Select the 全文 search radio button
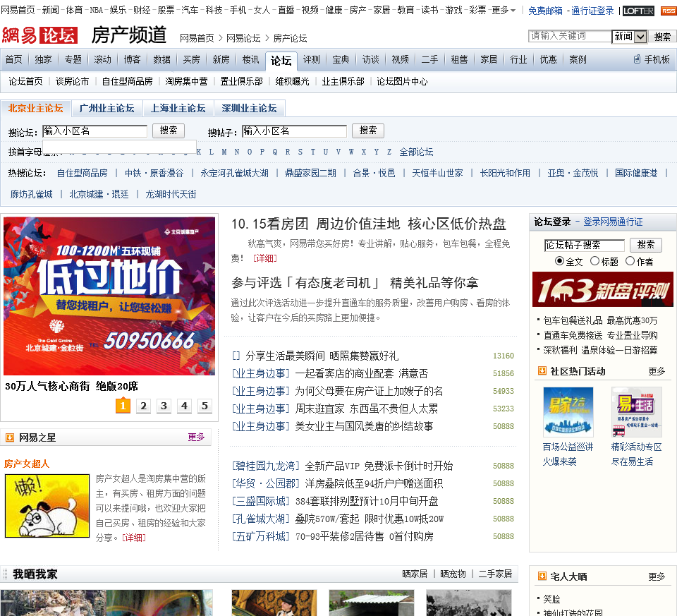Screen dimensions: 677x616 (x=559, y=261)
